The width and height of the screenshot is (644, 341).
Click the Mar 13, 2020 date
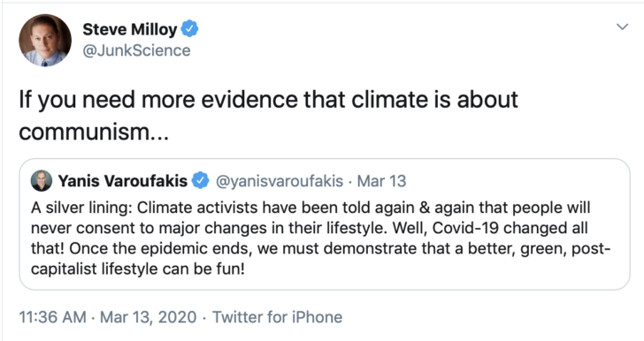coord(149,317)
